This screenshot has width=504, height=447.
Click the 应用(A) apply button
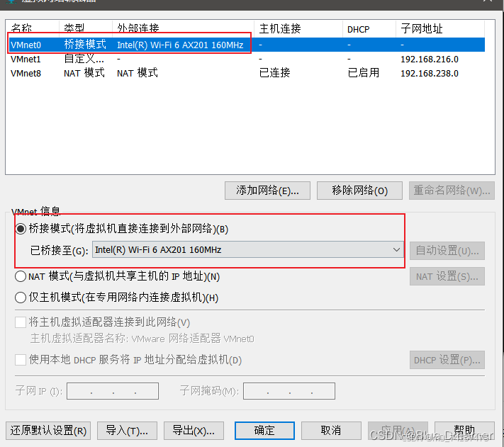[398, 431]
